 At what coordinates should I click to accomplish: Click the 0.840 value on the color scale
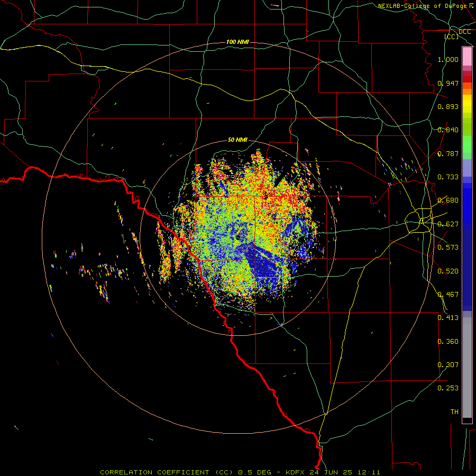[x=448, y=130]
